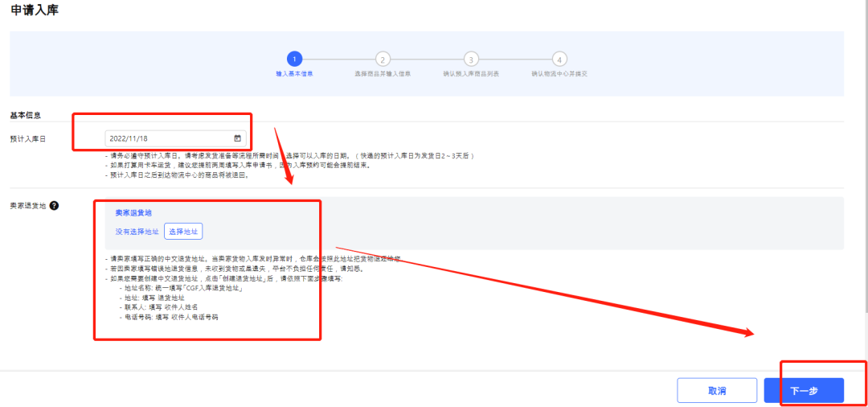Select step 3 circle in progress bar

click(471, 60)
